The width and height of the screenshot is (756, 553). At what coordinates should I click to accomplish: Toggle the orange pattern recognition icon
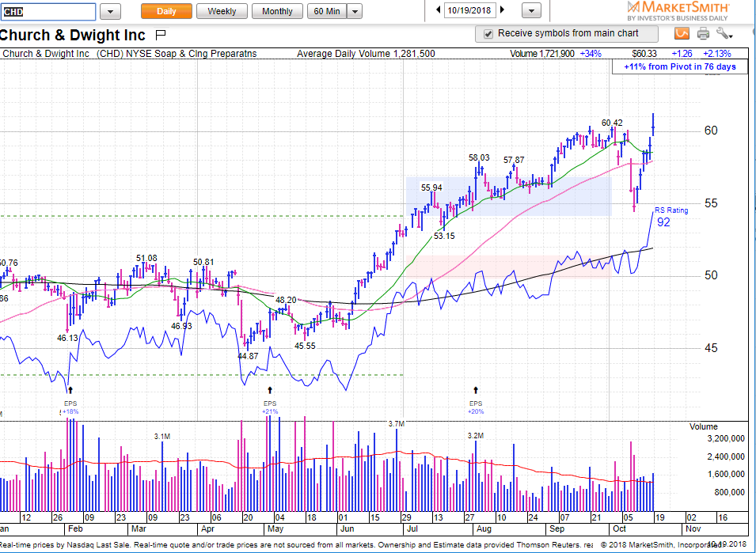point(682,33)
